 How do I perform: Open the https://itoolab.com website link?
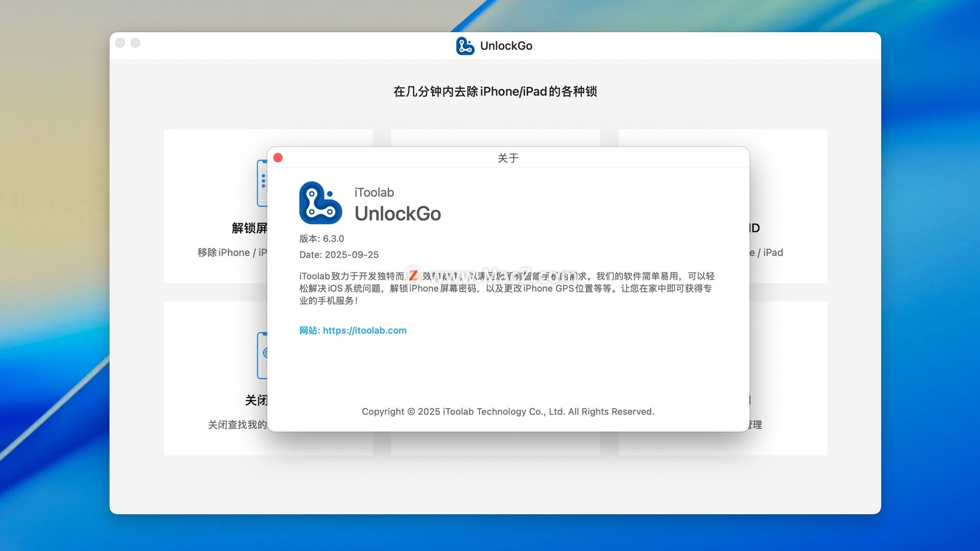[364, 331]
